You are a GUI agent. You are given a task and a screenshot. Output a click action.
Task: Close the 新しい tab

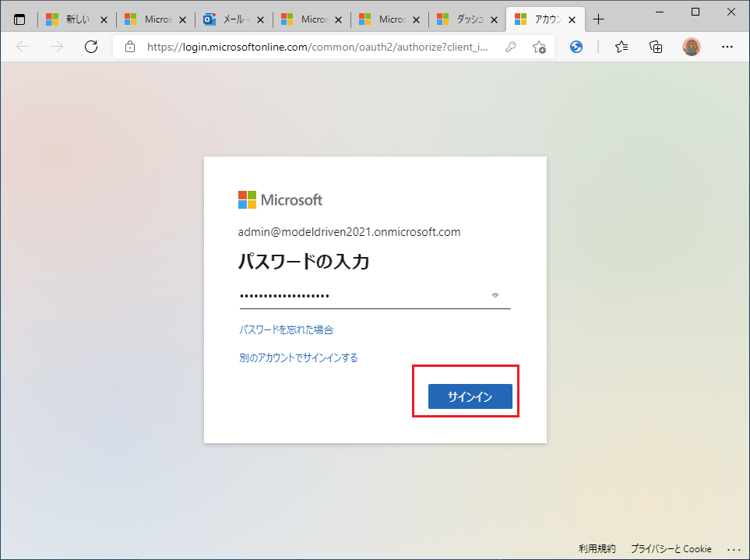click(x=104, y=19)
